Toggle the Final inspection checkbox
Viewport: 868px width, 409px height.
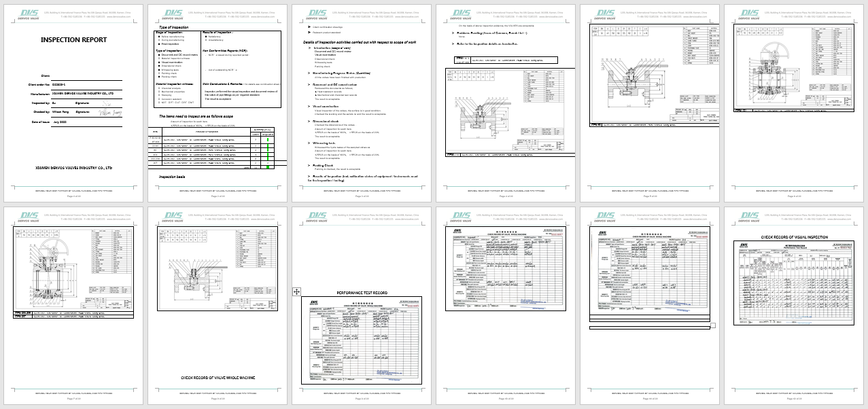point(158,44)
